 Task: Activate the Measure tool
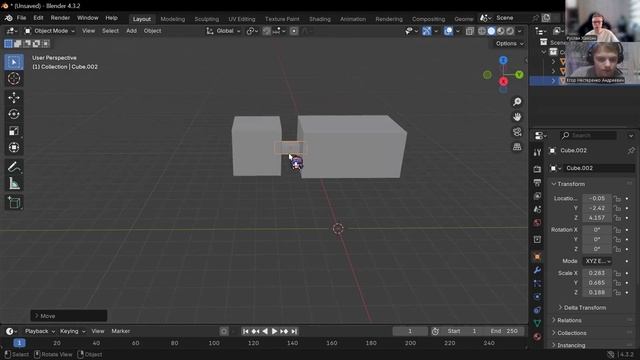(14, 184)
